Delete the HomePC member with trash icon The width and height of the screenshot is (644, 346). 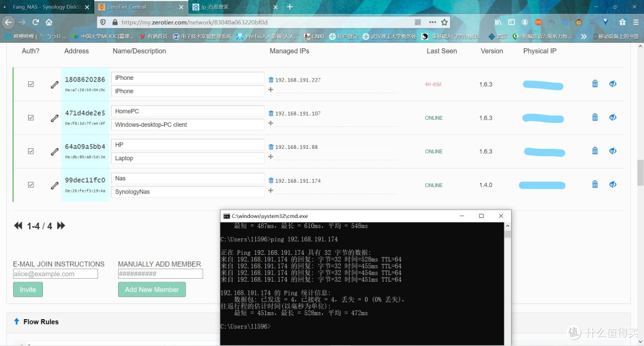pyautogui.click(x=595, y=117)
